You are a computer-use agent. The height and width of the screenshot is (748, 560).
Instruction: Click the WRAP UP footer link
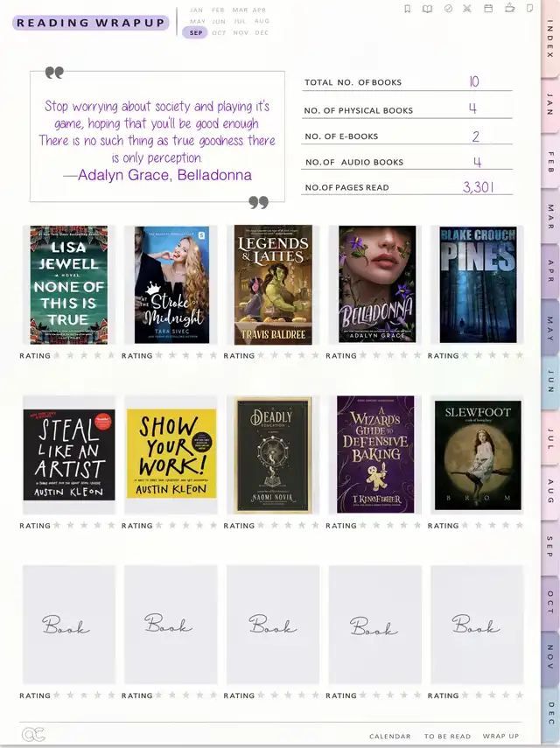(500, 736)
